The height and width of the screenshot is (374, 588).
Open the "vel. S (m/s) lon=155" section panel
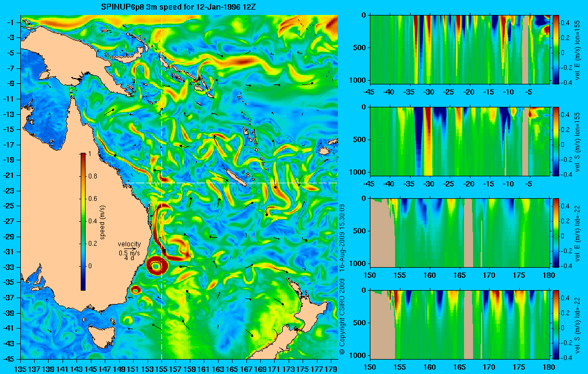[x=460, y=141]
